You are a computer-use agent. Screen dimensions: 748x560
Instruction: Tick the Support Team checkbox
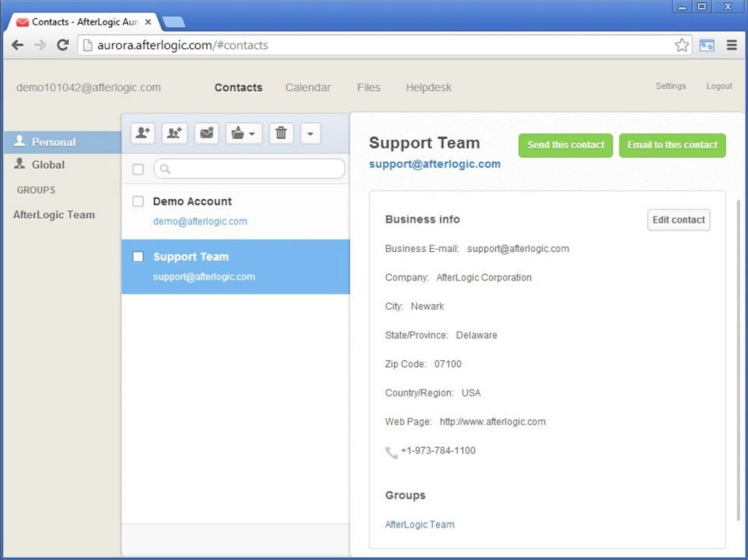click(x=138, y=256)
